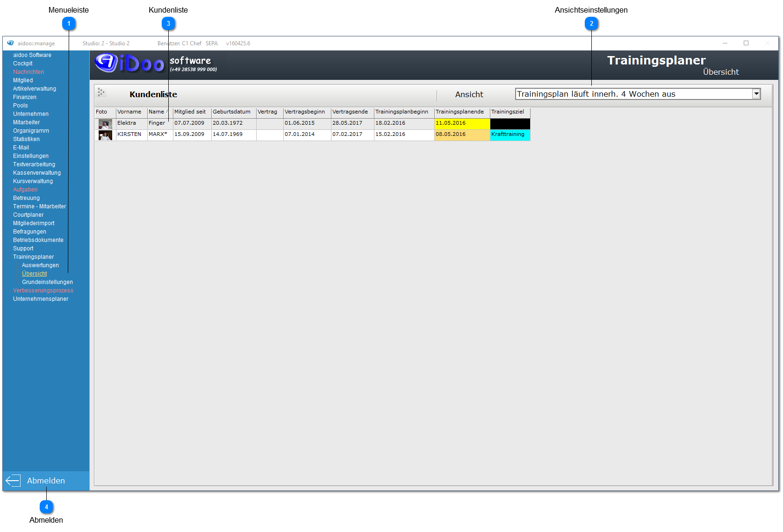Click the Trainingsziel column header
The image size is (783, 532).
pyautogui.click(x=510, y=112)
